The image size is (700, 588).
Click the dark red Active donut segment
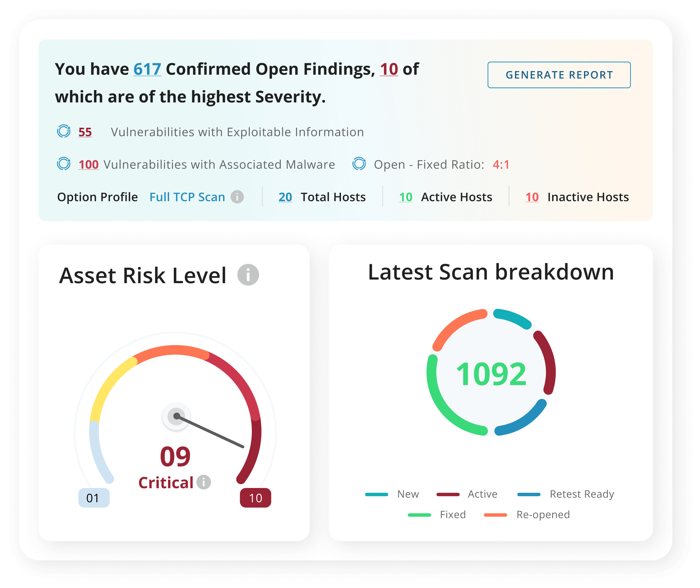click(550, 362)
